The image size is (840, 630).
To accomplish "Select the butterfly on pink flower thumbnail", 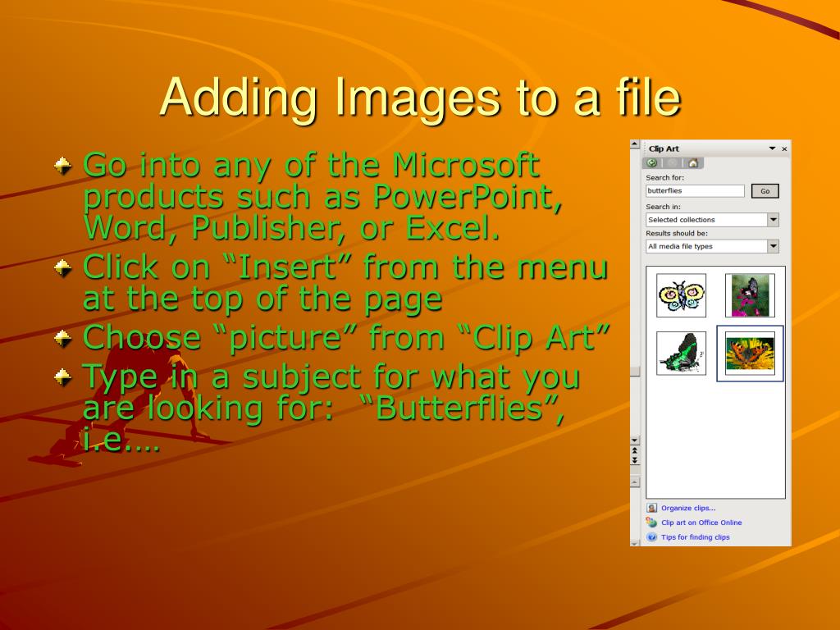I will point(750,295).
